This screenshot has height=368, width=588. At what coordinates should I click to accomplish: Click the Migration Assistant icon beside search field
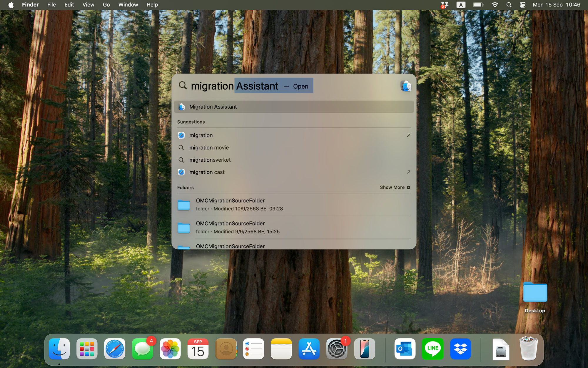406,86
